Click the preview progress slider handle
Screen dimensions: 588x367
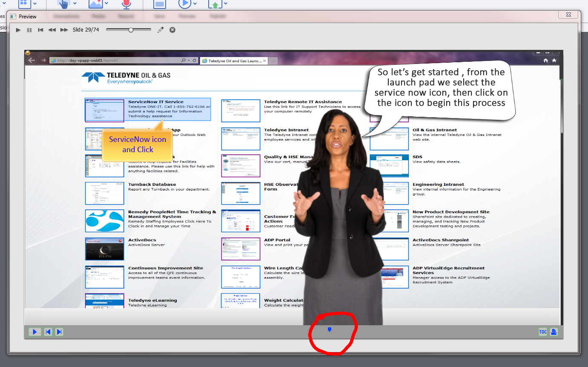(x=131, y=30)
